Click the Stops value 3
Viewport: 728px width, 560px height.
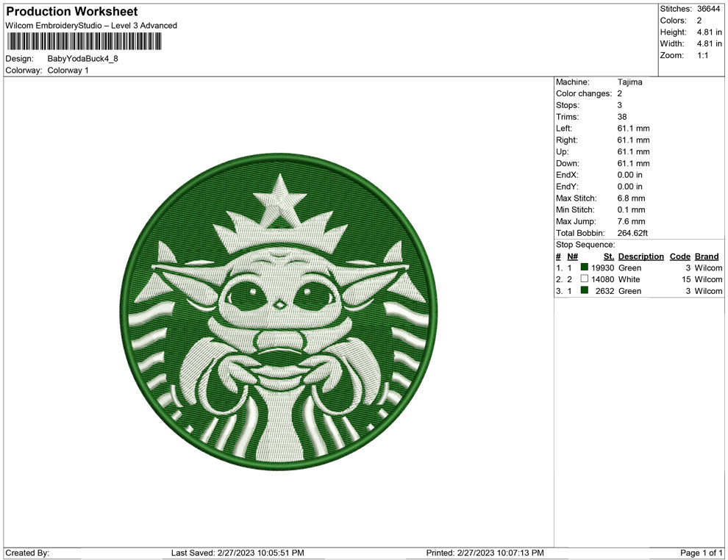619,105
